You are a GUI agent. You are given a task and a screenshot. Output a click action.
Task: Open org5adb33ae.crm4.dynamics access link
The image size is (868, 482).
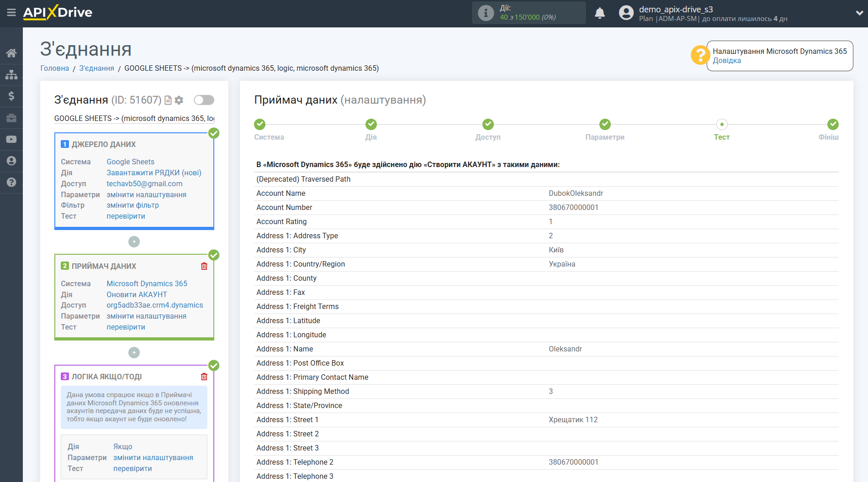[155, 305]
